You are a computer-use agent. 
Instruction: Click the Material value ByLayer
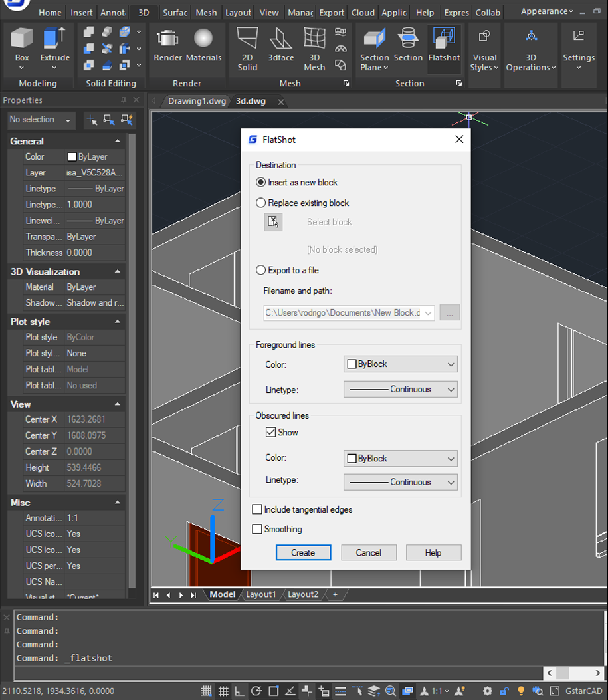[94, 287]
